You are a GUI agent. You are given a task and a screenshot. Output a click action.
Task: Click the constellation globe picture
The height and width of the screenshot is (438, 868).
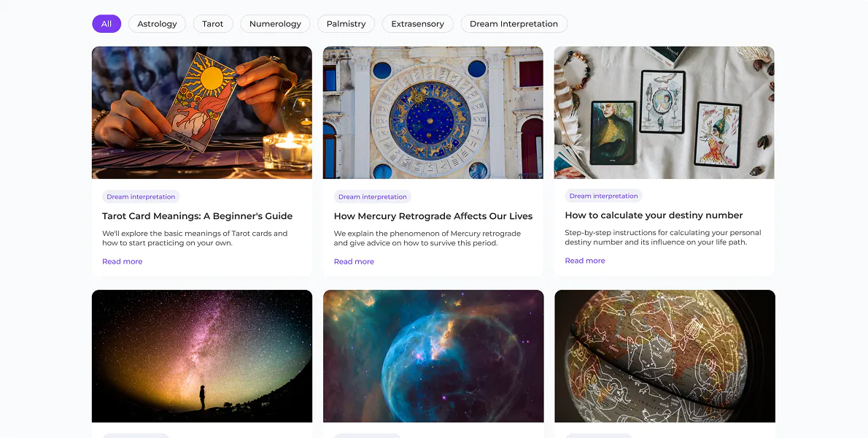[664, 356]
